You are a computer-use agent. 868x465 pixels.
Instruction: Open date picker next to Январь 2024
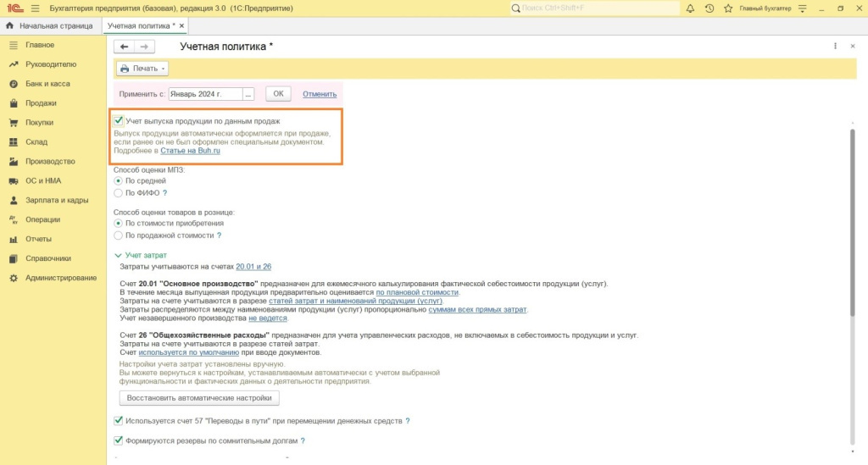point(248,94)
